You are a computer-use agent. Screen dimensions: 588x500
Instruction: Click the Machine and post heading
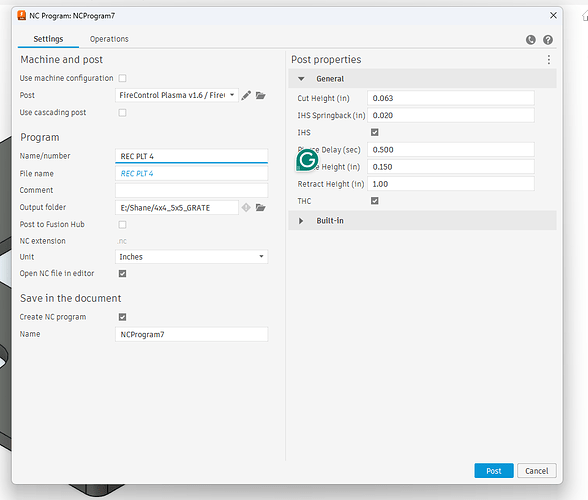pyautogui.click(x=62, y=60)
